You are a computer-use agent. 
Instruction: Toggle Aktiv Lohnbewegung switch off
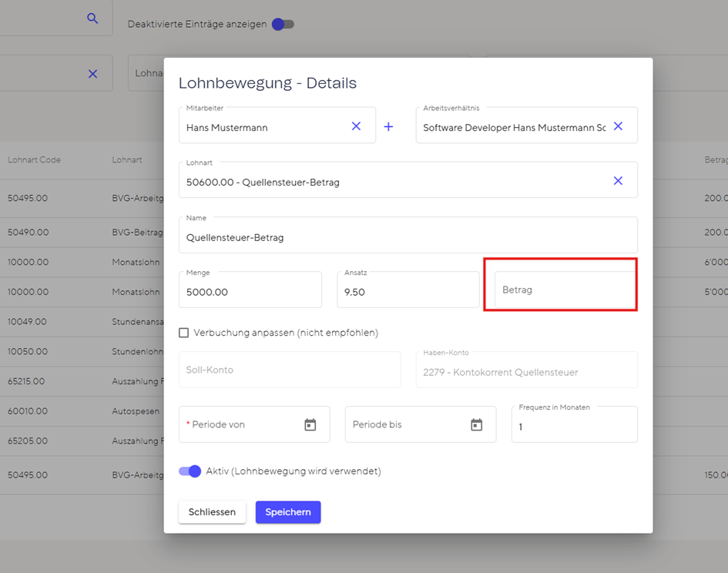[x=190, y=471]
